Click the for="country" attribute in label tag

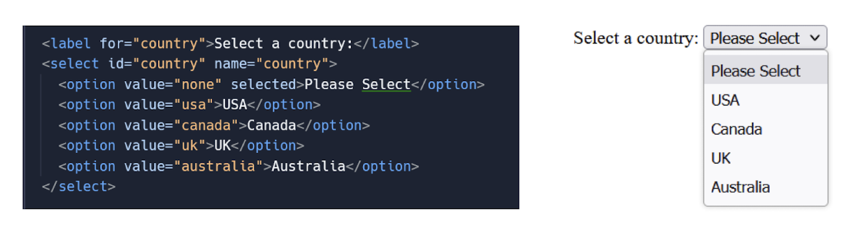153,44
